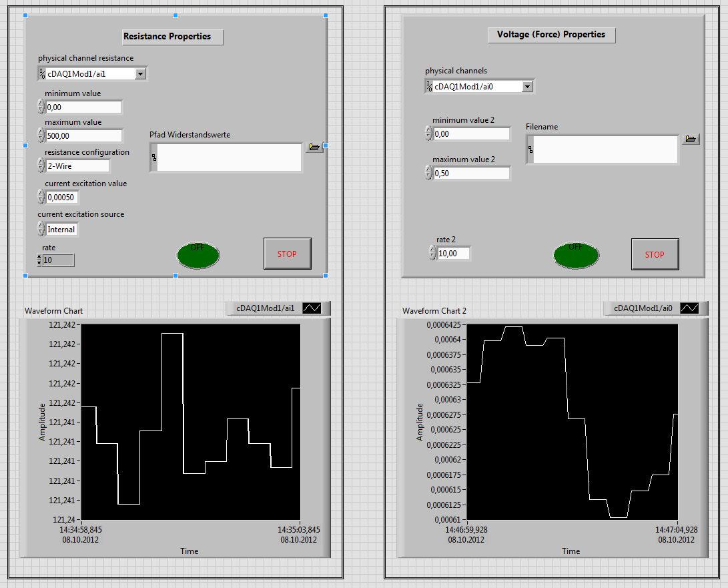
Task: Click Amplitude axis label on Waveform Chart
Action: click(42, 422)
